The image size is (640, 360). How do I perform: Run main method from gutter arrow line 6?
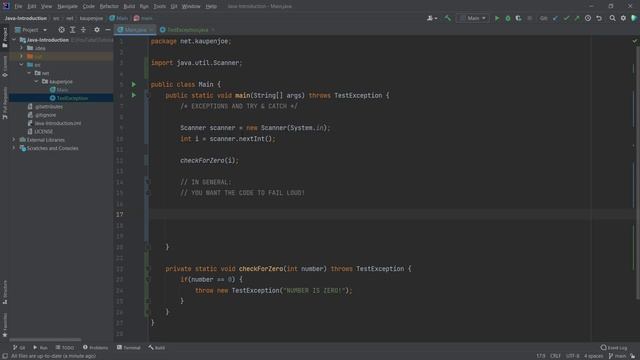133,95
